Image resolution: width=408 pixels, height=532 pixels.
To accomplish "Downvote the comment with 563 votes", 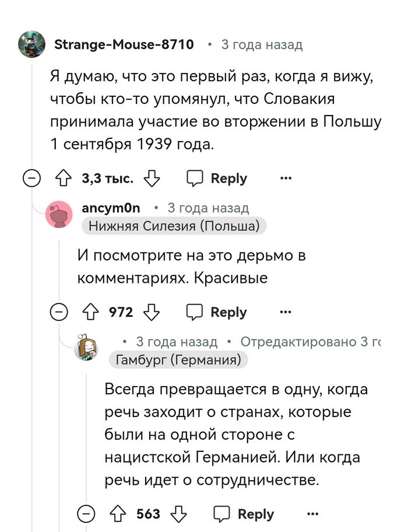I will coord(178,514).
